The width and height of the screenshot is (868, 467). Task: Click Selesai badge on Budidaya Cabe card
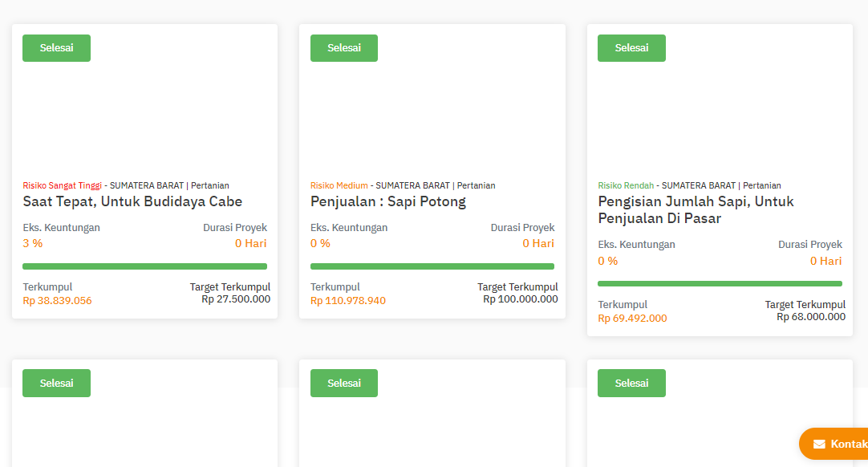click(56, 48)
